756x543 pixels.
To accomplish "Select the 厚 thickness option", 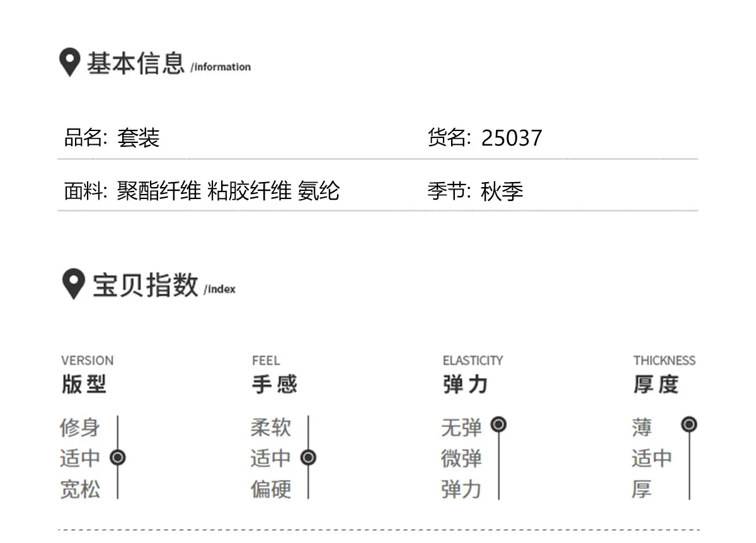I will click(642, 489).
